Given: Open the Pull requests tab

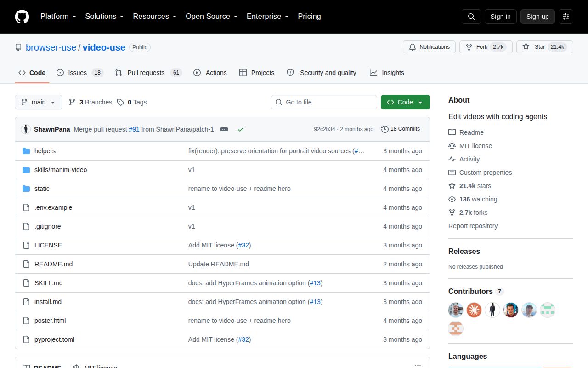Looking at the screenshot, I should (148, 73).
